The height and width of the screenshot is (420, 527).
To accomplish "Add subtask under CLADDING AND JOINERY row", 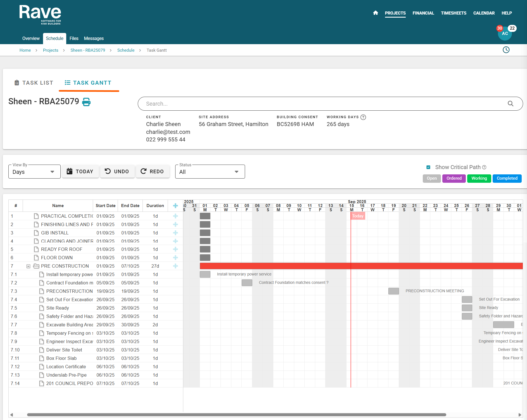I will [x=175, y=241].
